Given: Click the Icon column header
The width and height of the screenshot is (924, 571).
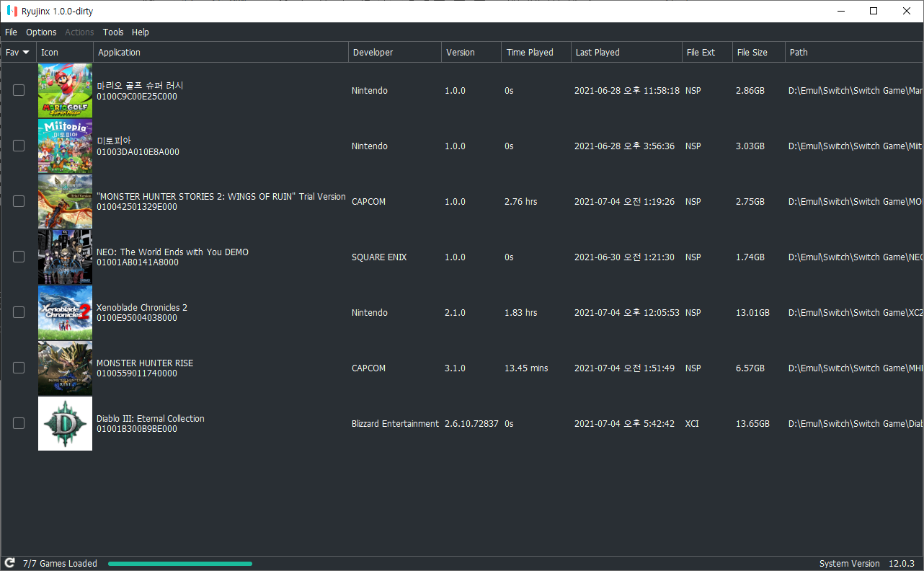Looking at the screenshot, I should click(x=65, y=52).
